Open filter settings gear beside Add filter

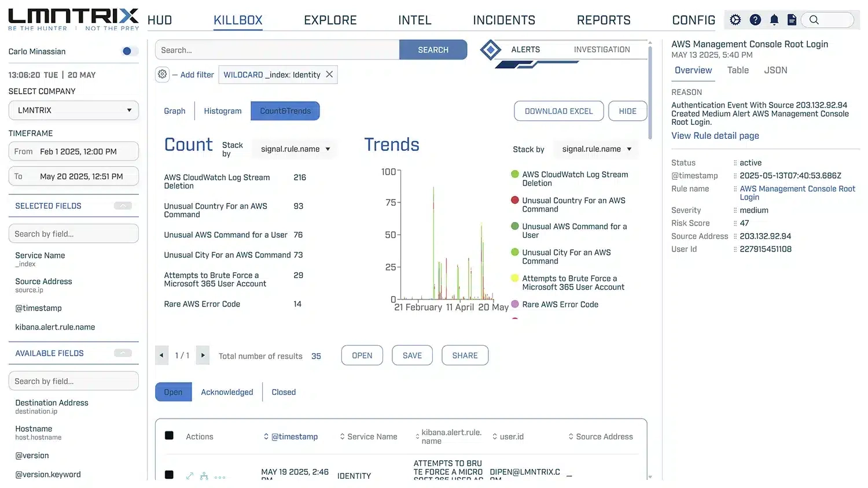(x=162, y=74)
